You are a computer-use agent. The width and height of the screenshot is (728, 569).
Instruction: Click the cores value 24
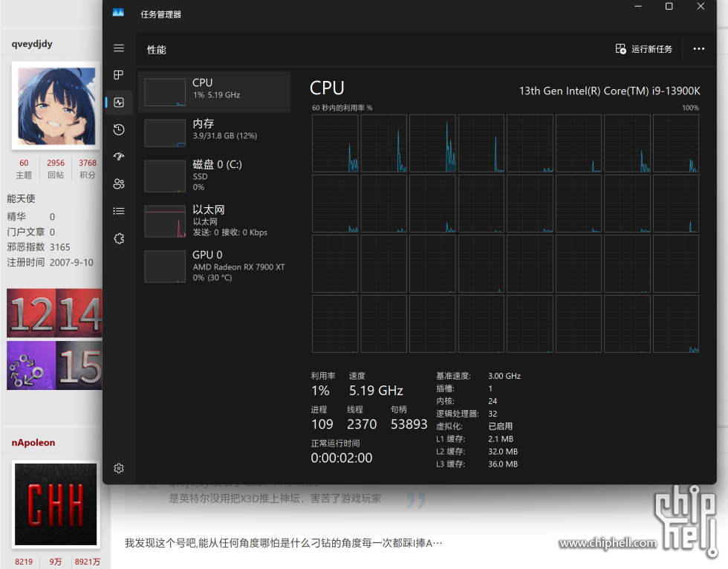coord(493,401)
